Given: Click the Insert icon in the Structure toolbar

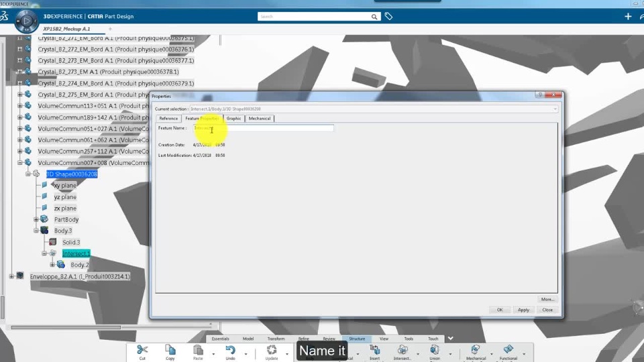Looking at the screenshot, I should [x=374, y=350].
